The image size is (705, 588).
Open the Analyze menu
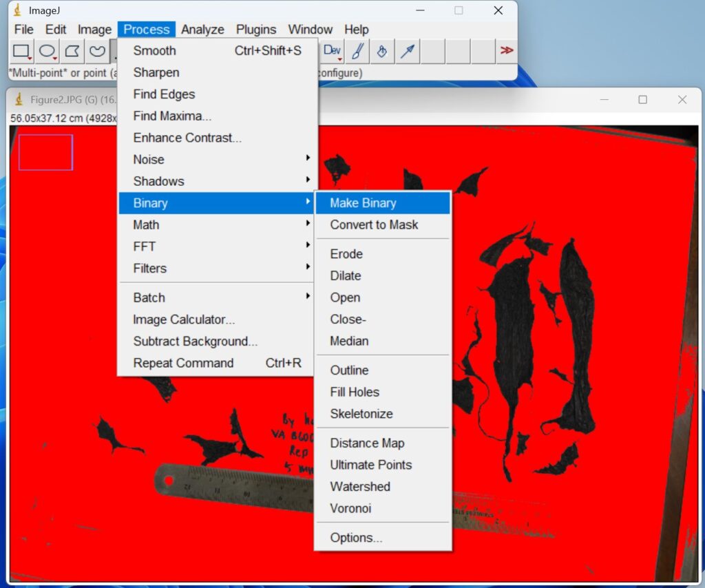click(202, 29)
